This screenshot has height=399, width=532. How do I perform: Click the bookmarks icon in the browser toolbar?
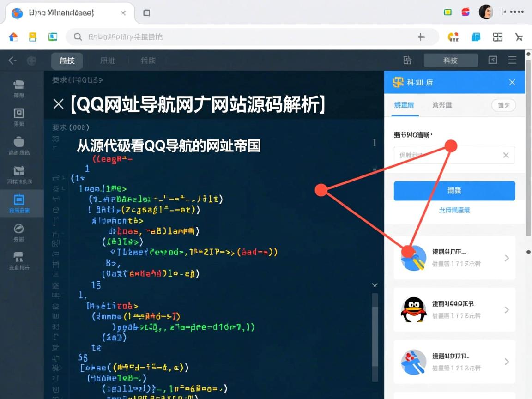32,36
